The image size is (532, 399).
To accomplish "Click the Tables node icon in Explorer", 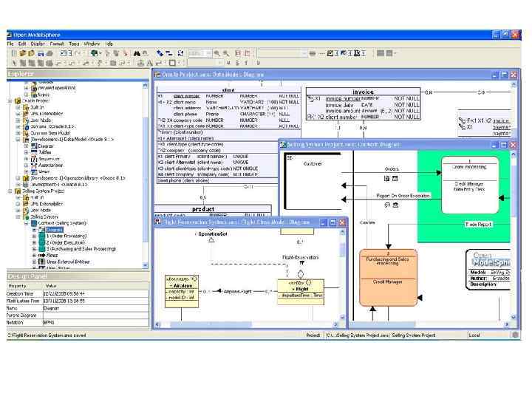I will click(x=34, y=152).
